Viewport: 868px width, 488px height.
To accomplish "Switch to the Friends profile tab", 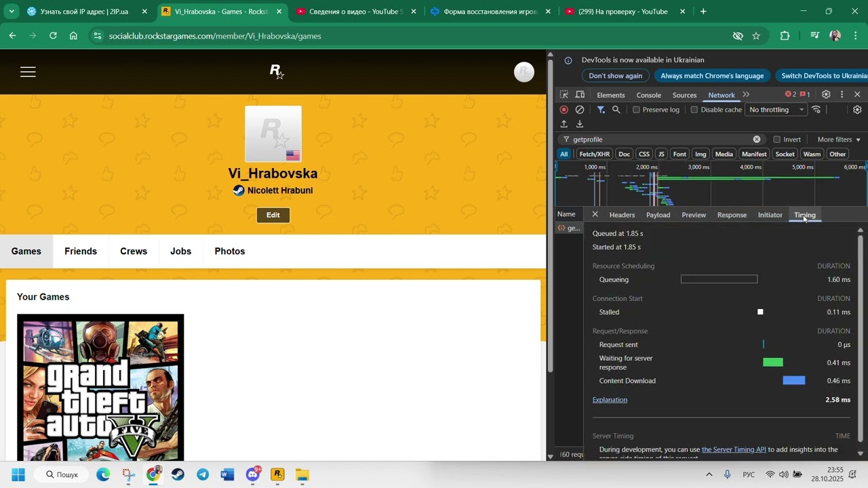I will [81, 251].
